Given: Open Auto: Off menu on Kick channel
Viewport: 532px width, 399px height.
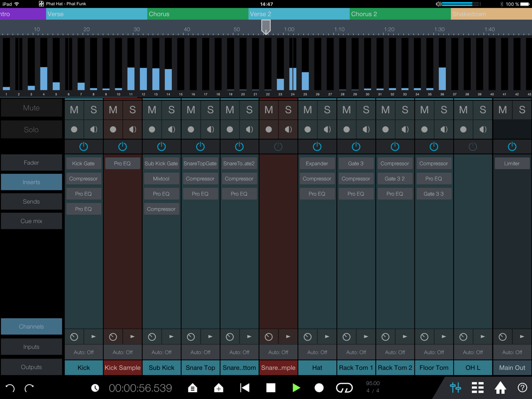Looking at the screenshot, I should click(x=84, y=352).
